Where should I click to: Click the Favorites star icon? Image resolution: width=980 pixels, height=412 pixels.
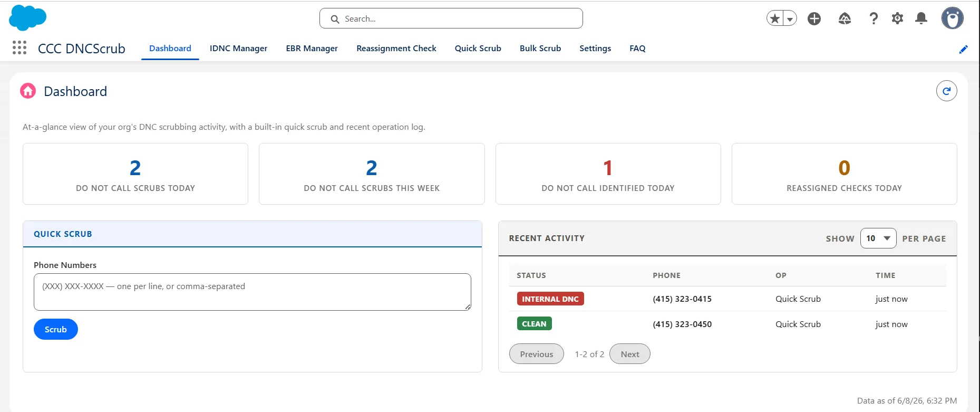tap(774, 18)
